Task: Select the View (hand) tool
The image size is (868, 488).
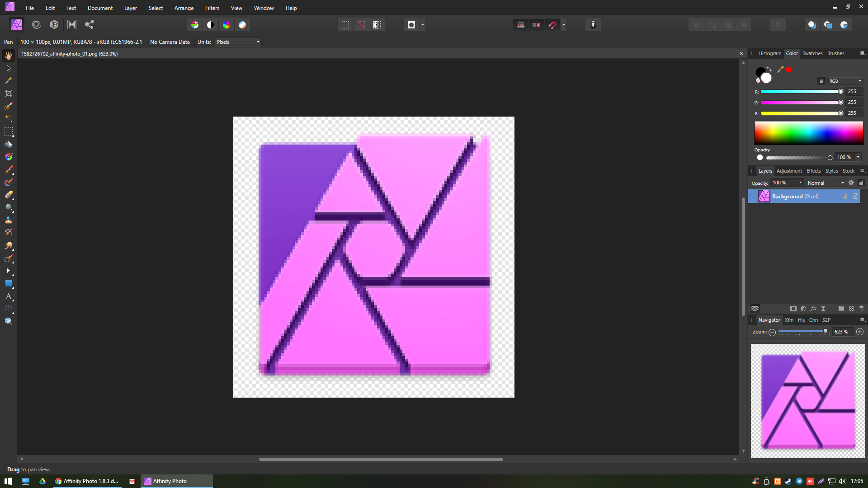Action: pyautogui.click(x=9, y=56)
